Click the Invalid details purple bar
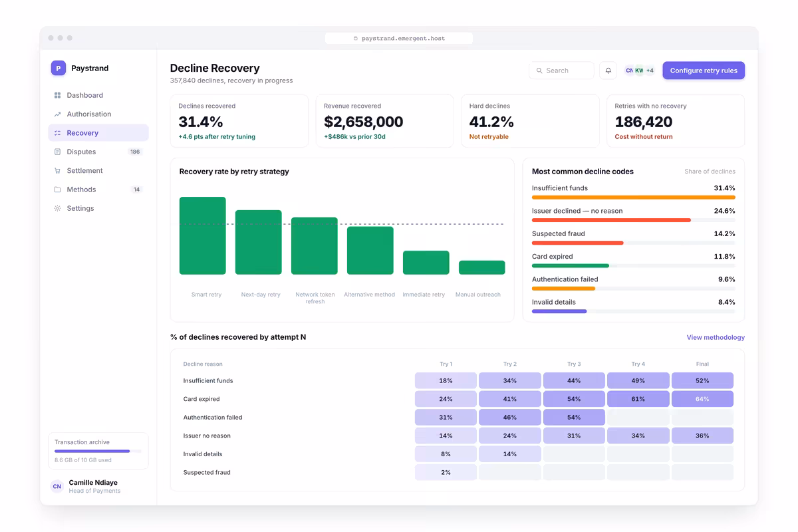The width and height of the screenshot is (798, 532). pos(559,311)
